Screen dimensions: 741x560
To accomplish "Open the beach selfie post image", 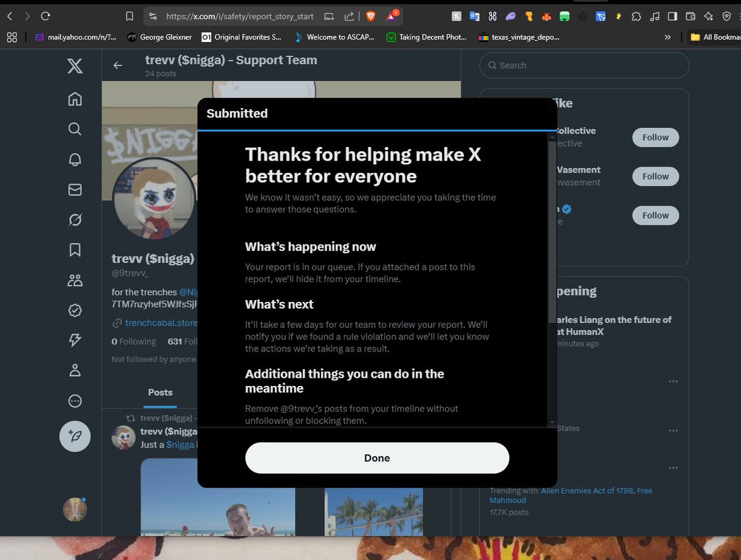I will point(218,497).
